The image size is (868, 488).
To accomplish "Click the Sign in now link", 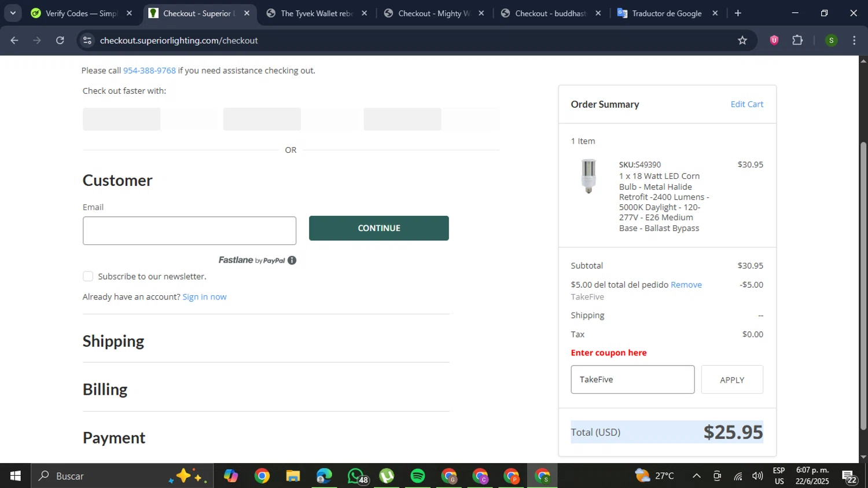I will [204, 297].
